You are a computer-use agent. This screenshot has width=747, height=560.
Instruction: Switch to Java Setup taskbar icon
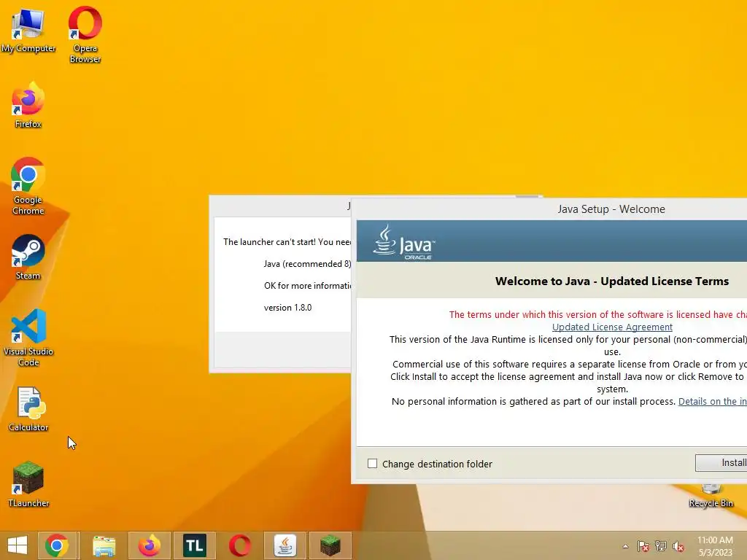click(285, 545)
